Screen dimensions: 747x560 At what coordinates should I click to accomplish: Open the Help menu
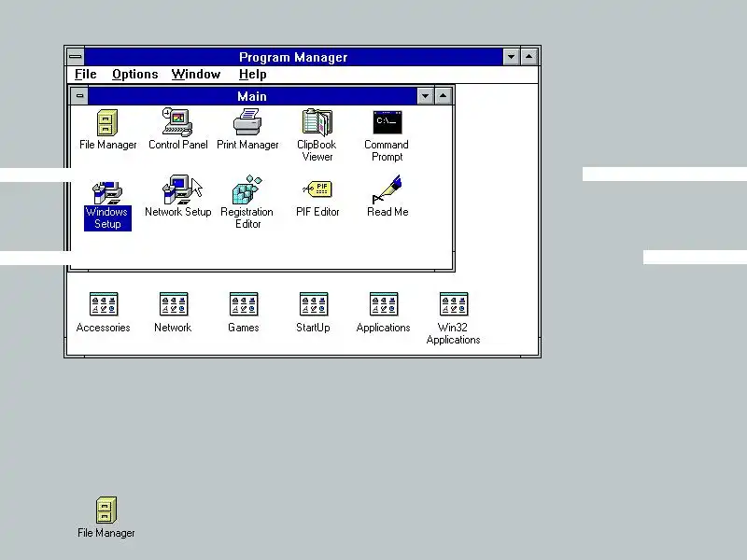click(x=252, y=75)
